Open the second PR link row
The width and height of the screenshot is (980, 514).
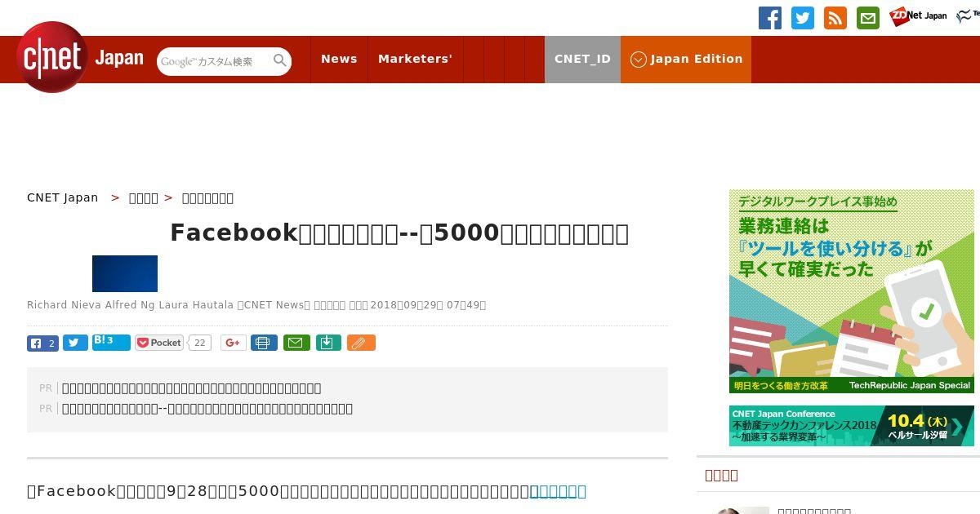tap(207, 409)
